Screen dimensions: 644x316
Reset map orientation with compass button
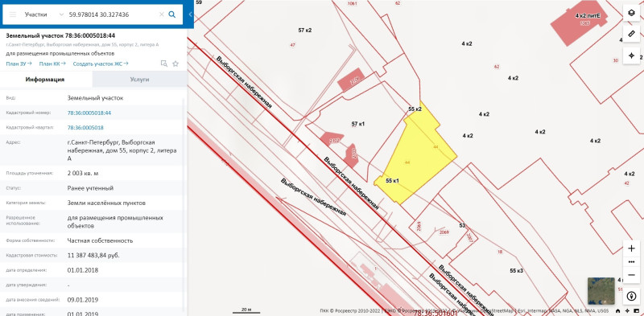pos(631,297)
